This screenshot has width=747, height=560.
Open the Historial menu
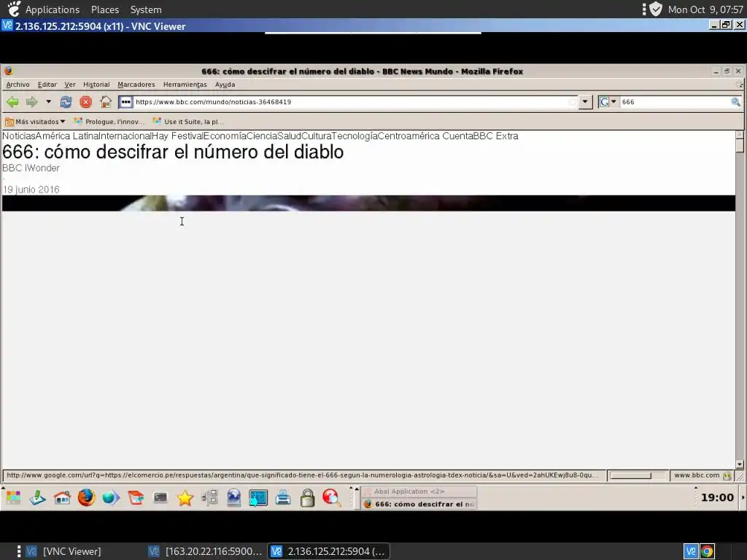[x=96, y=85]
